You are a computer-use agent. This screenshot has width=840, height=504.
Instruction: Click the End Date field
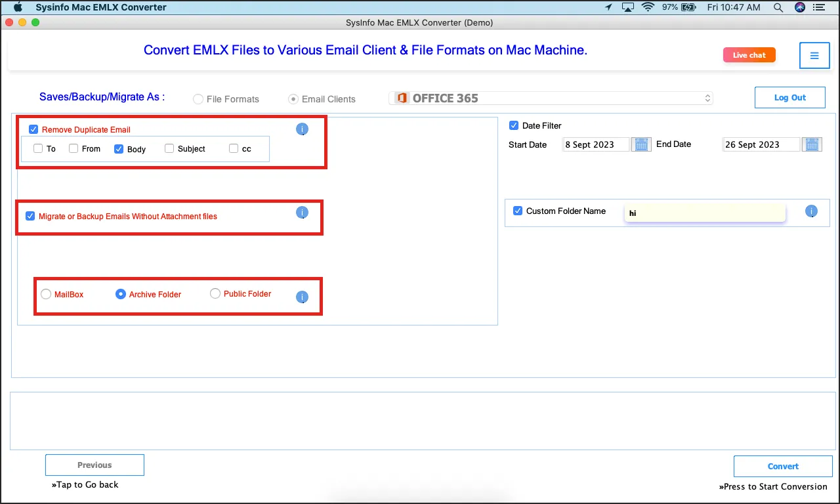coord(761,144)
